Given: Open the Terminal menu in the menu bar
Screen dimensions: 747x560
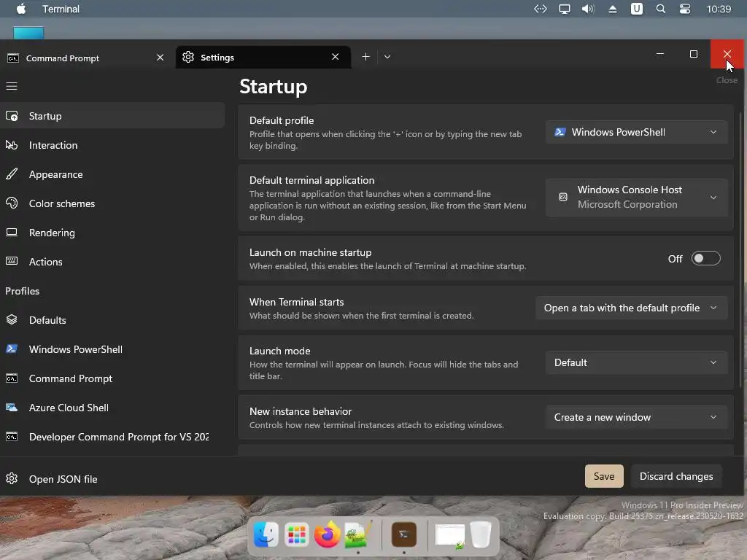Looking at the screenshot, I should point(61,9).
